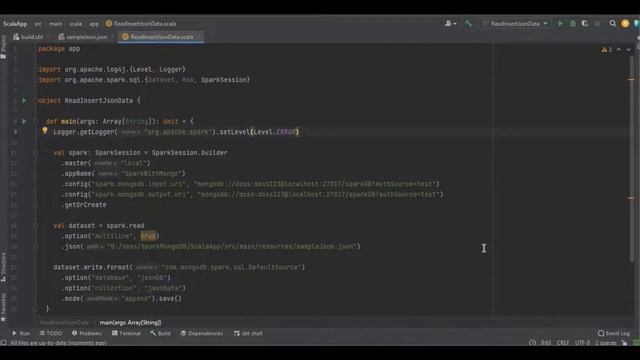Open the user account icon menu
Viewport: 640px width, 360px height.
451,24
